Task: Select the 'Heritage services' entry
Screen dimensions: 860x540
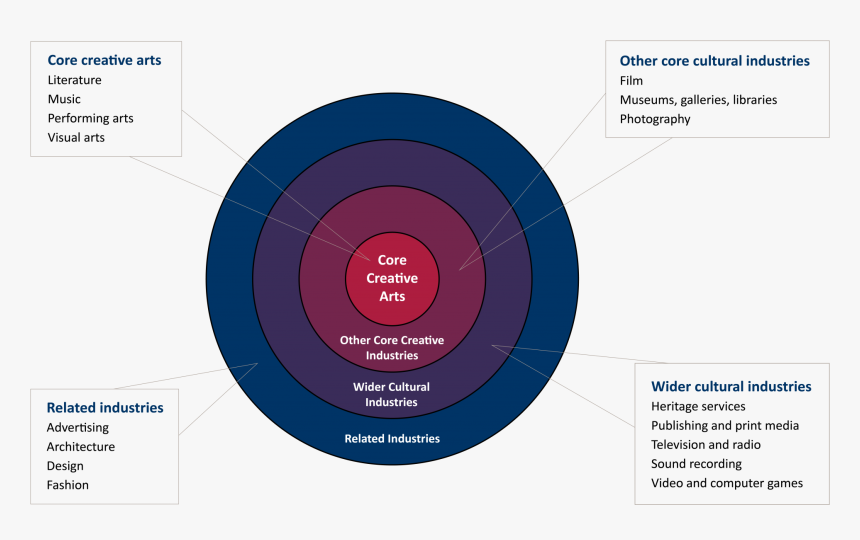Action: click(x=698, y=407)
